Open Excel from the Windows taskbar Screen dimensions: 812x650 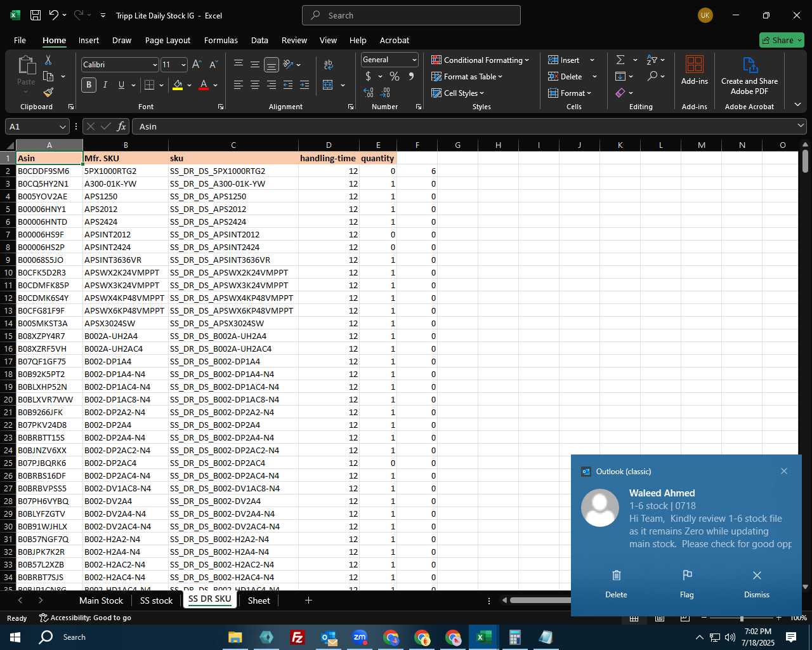click(484, 637)
